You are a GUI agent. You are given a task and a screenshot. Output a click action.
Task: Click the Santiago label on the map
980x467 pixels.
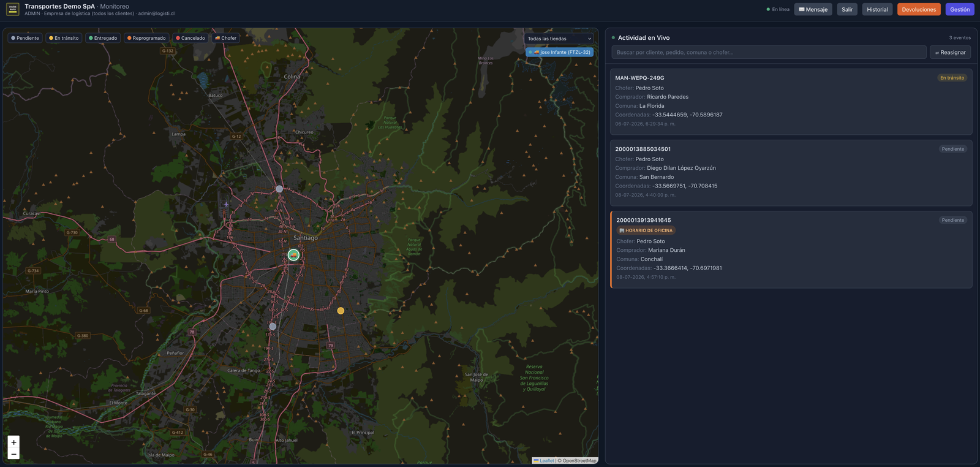point(306,238)
